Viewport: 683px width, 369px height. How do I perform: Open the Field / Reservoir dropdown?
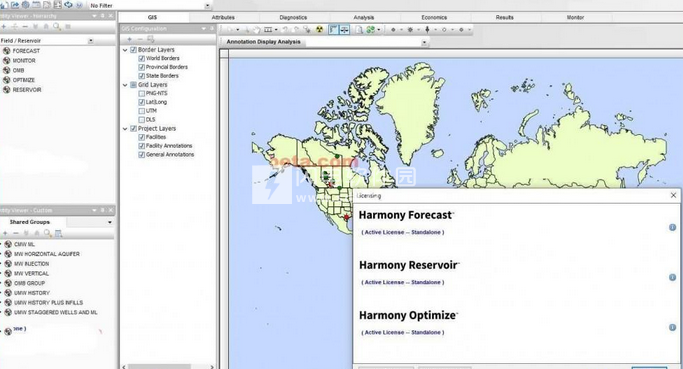[x=91, y=41]
